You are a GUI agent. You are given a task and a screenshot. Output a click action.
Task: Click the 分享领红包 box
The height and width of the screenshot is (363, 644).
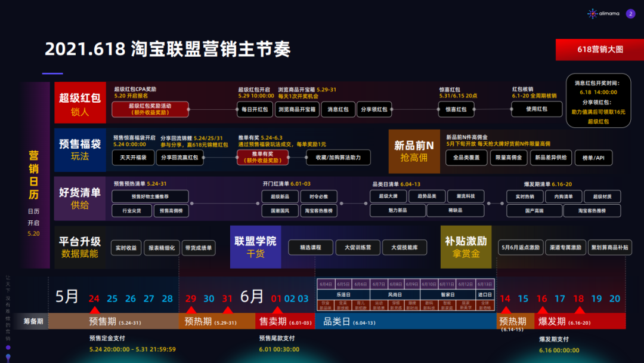374,109
